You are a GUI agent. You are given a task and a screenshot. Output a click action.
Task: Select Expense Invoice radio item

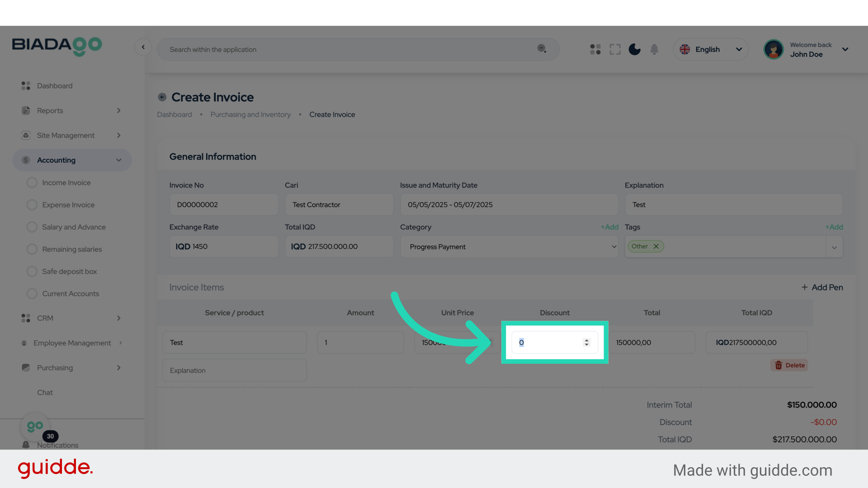tap(32, 205)
